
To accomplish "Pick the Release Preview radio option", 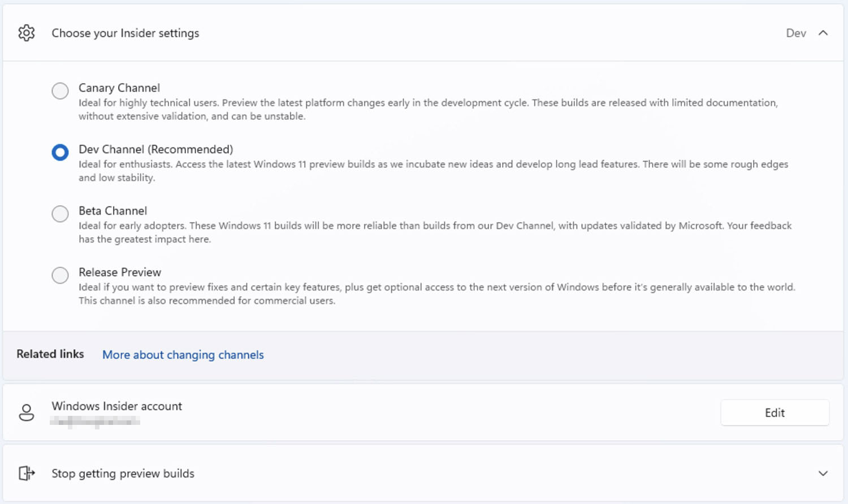I will (x=60, y=275).
